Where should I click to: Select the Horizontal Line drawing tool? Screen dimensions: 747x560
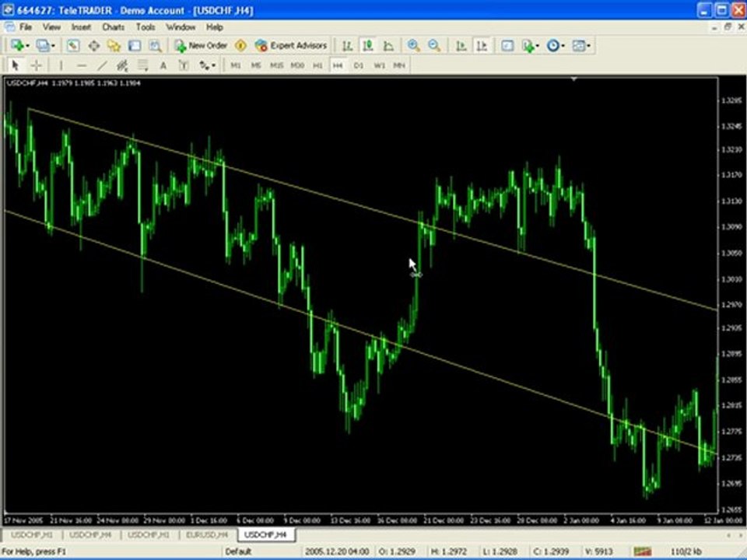pos(82,65)
